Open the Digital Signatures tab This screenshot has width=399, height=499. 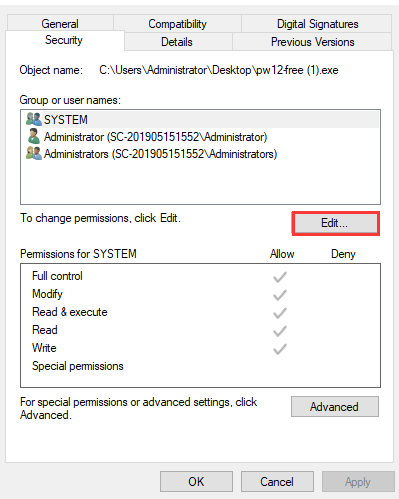(x=317, y=23)
